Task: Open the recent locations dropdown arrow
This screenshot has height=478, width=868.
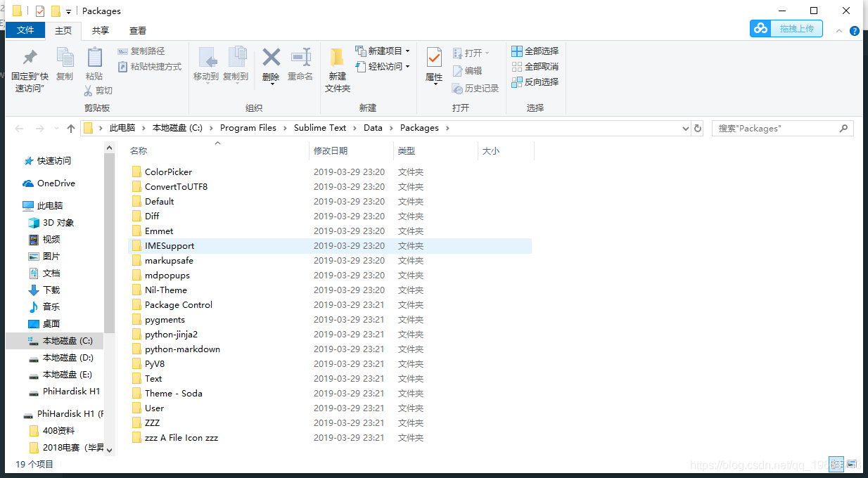Action: [x=56, y=129]
